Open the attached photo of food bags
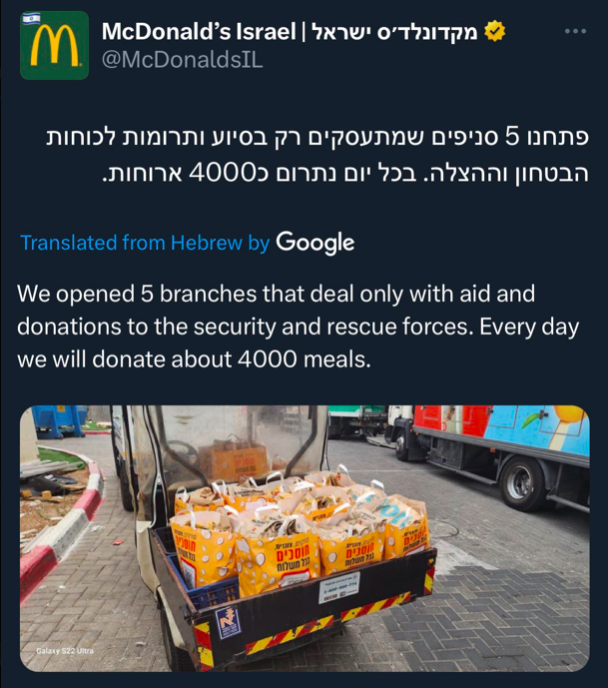Image resolution: width=608 pixels, height=688 pixels. (304, 538)
